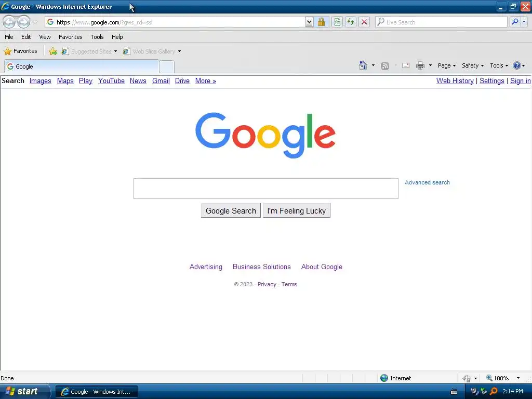532x399 pixels.
Task: Click the RSS feeds icon
Action: pos(385,66)
